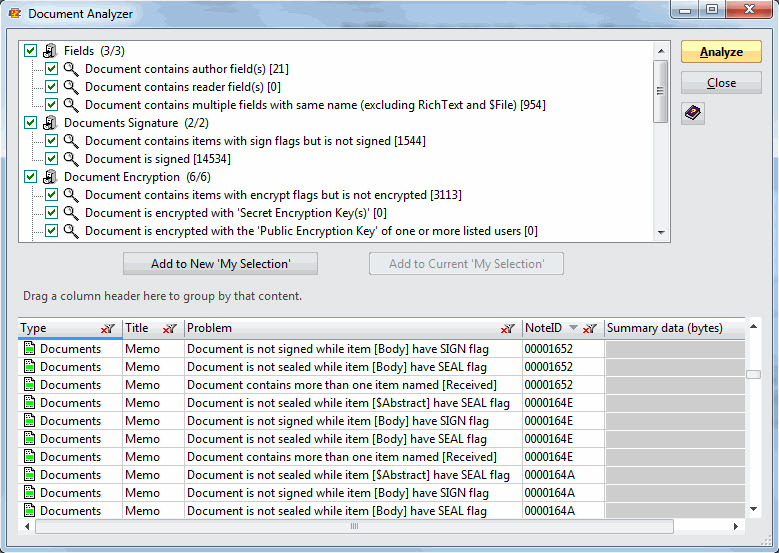
Task: Click the Fields category group icon
Action: (x=50, y=51)
